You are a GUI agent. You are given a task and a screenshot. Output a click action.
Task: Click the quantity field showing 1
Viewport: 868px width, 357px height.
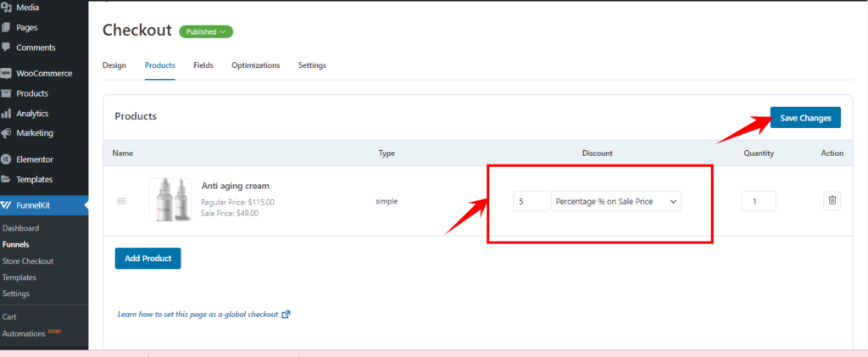(x=759, y=202)
